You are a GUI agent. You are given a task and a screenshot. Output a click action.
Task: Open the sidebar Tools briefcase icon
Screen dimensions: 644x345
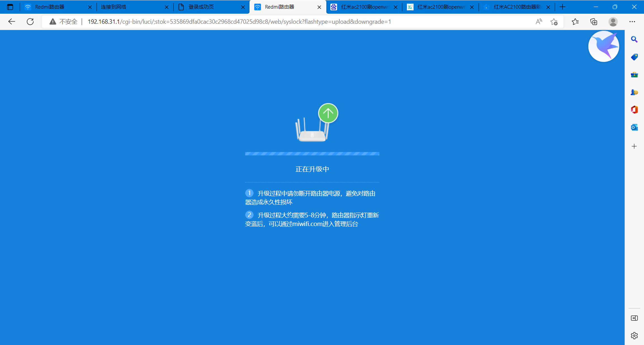(x=634, y=75)
